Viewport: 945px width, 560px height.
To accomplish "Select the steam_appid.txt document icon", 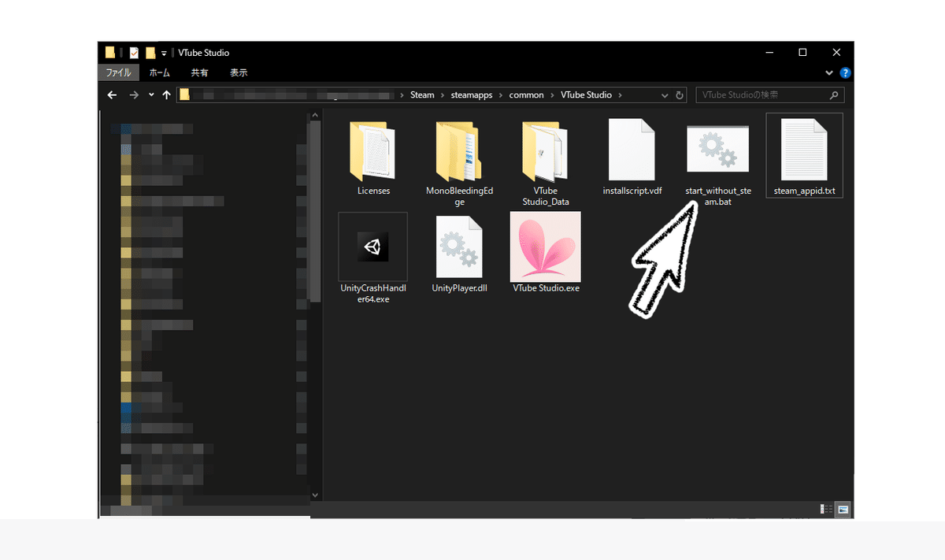I will 804,150.
